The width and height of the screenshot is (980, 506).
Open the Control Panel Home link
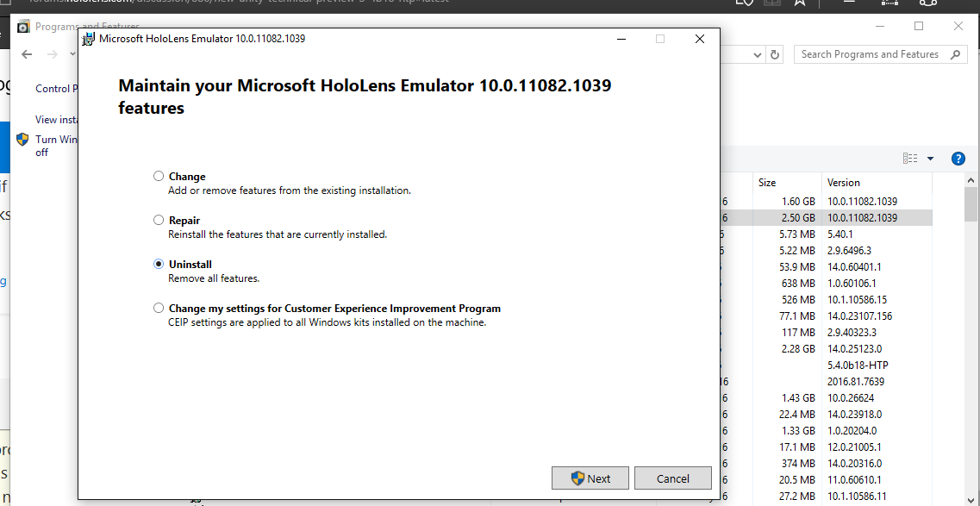56,88
